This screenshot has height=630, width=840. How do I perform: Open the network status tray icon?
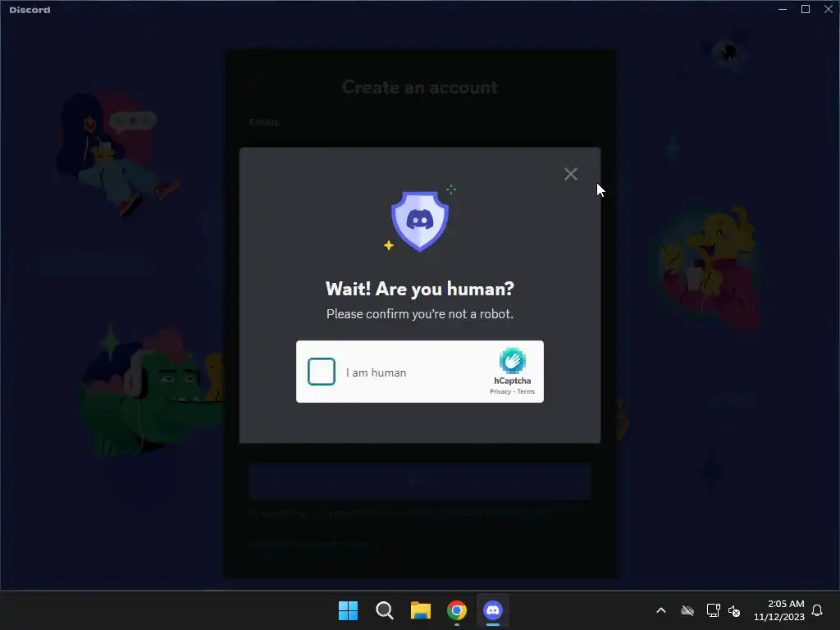(713, 610)
